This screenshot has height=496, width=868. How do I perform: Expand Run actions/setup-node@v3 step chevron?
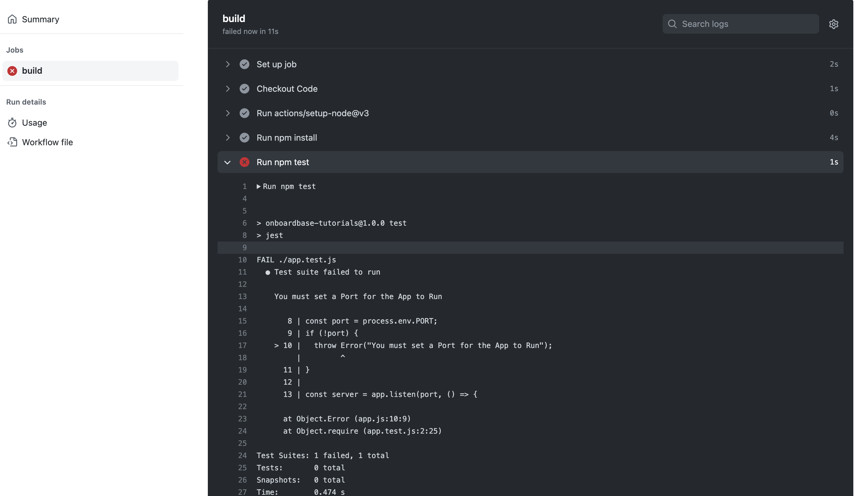(x=228, y=113)
